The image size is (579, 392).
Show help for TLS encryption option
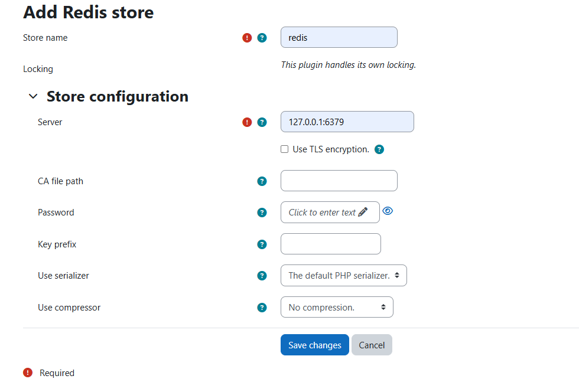point(379,149)
